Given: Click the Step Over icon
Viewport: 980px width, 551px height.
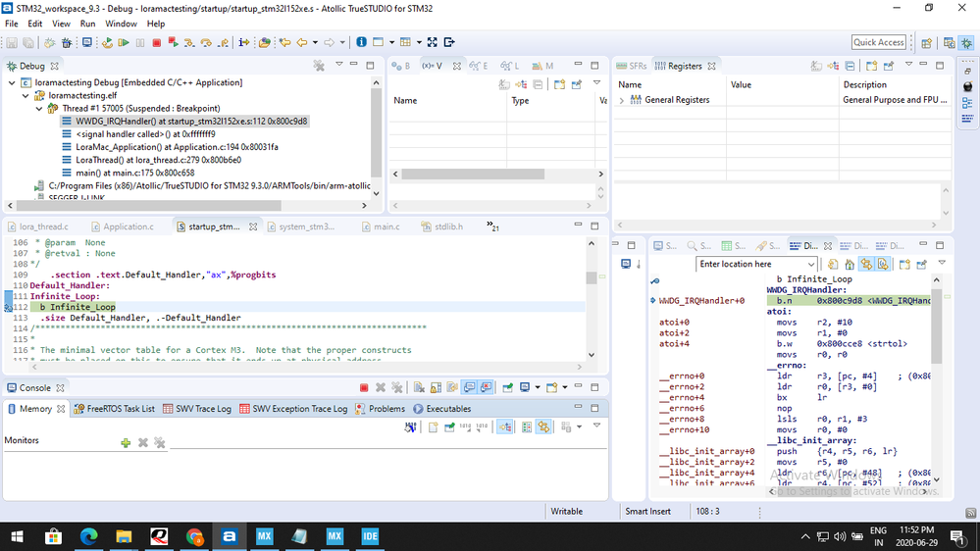Looking at the screenshot, I should pos(206,42).
